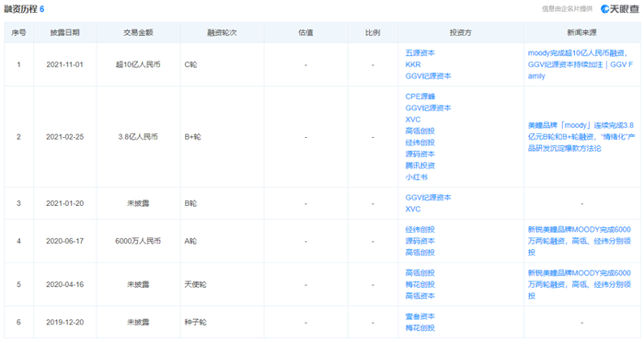
Task: Click 小红书 investor link
Action: (416, 177)
